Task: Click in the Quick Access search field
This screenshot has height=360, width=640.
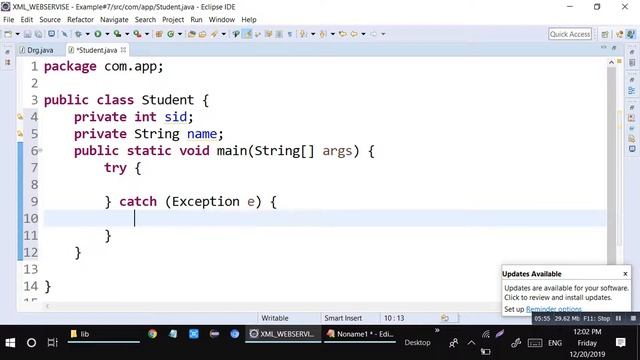Action: pos(570,34)
